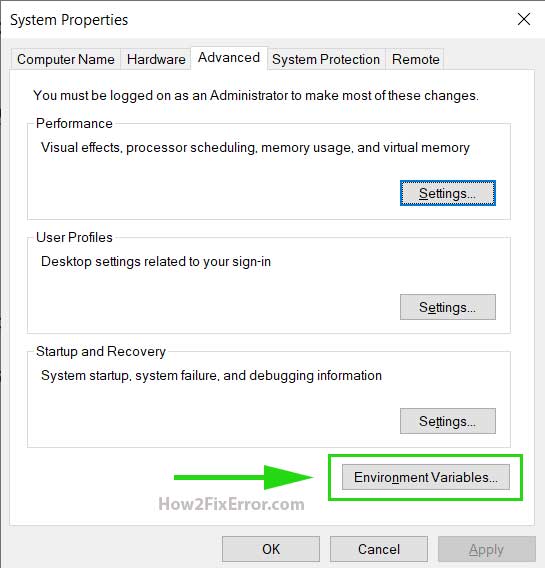The height and width of the screenshot is (568, 545).
Task: Click the System Properties title bar text
Action: pyautogui.click(x=69, y=20)
